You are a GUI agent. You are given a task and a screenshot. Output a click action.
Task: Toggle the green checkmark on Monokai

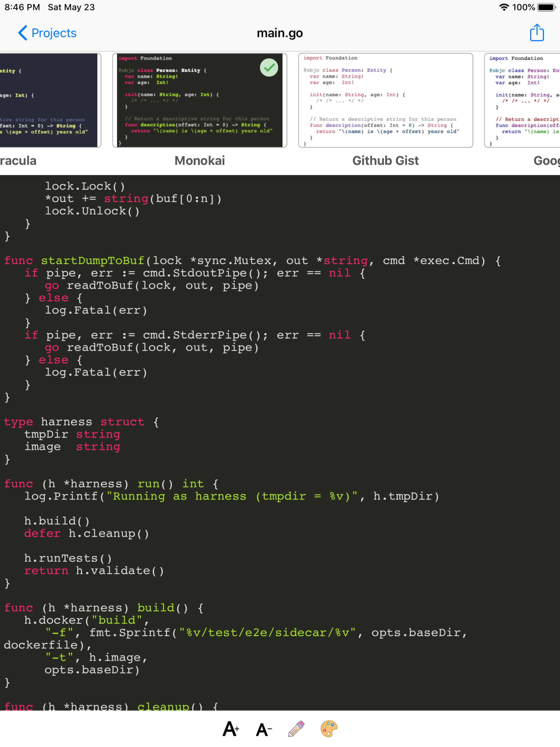(269, 68)
